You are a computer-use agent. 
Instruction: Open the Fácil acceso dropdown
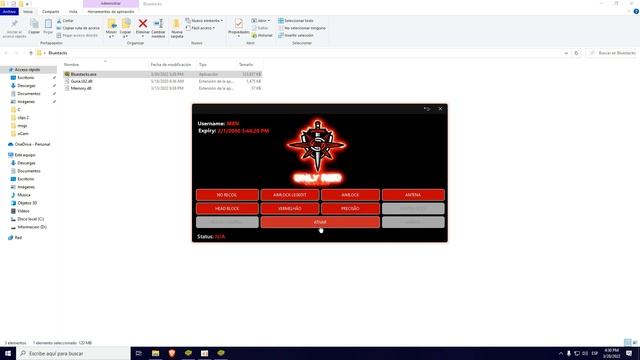click(200, 28)
